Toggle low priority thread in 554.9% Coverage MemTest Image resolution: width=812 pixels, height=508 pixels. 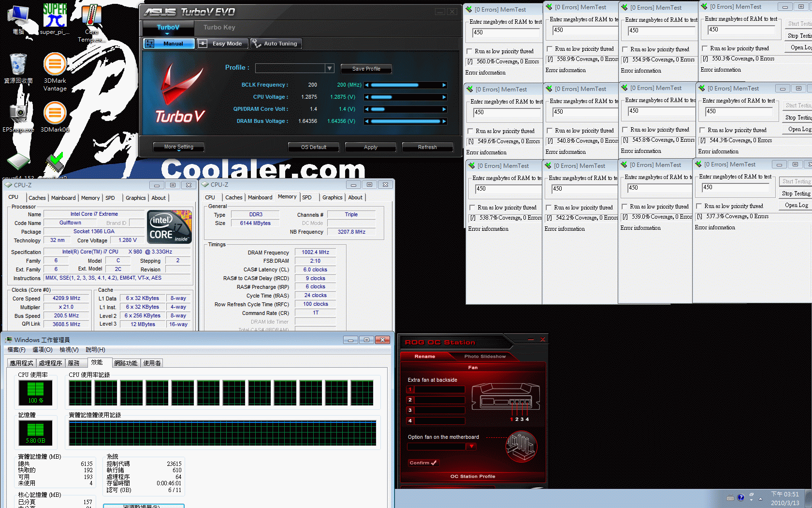(x=625, y=49)
